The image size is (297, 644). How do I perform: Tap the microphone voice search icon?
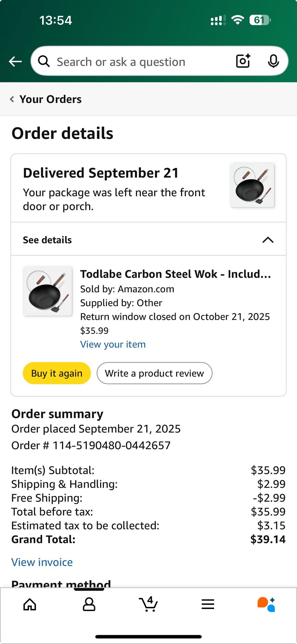(273, 61)
